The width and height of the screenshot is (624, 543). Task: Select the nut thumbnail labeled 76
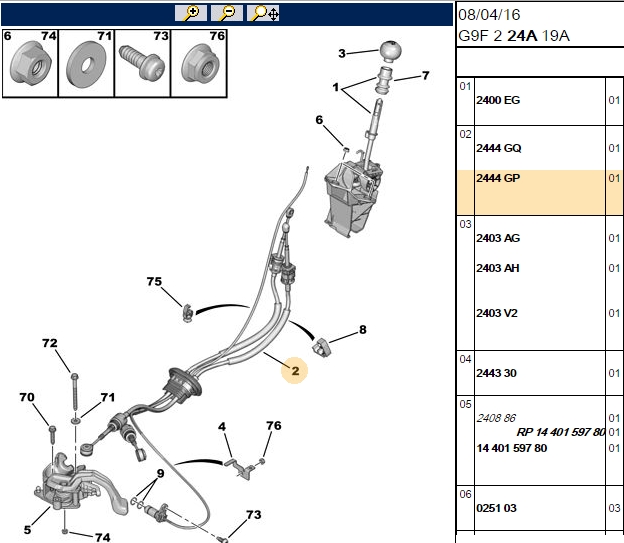199,63
